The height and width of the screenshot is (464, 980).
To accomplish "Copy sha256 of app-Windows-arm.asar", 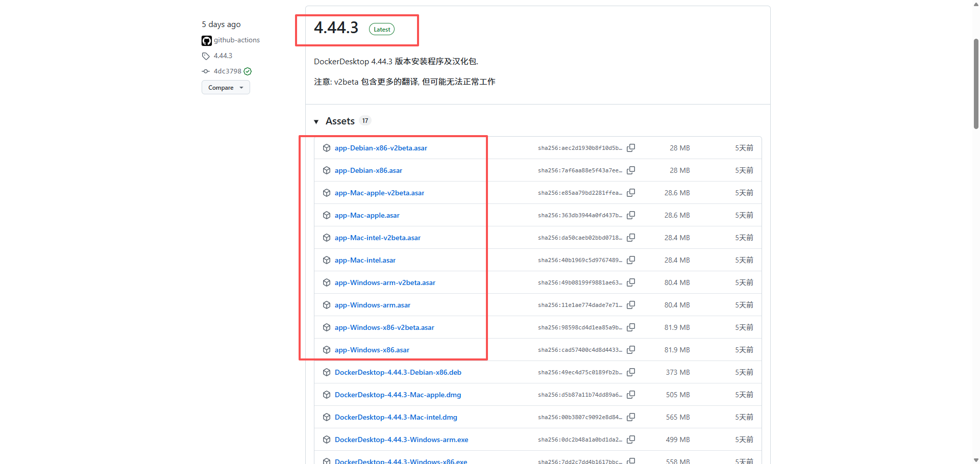I will point(631,305).
